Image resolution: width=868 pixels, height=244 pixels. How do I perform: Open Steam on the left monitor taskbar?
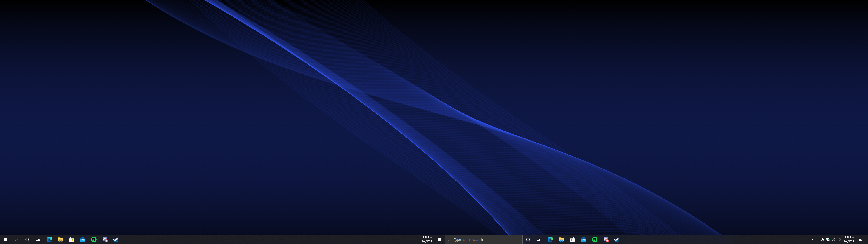(116, 240)
